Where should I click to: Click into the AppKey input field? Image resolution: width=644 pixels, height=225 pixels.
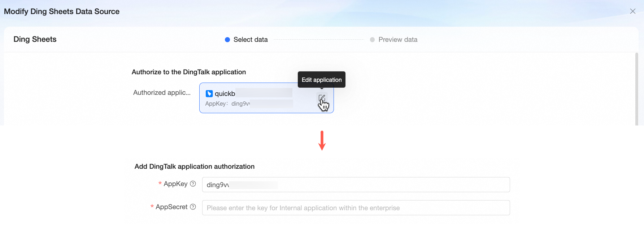pyautogui.click(x=356, y=185)
